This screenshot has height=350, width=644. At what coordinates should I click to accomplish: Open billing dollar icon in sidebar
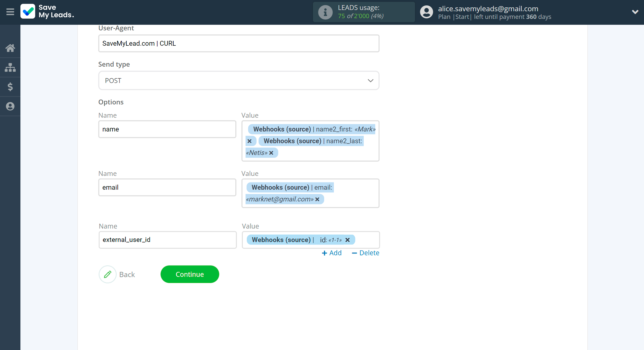(10, 87)
